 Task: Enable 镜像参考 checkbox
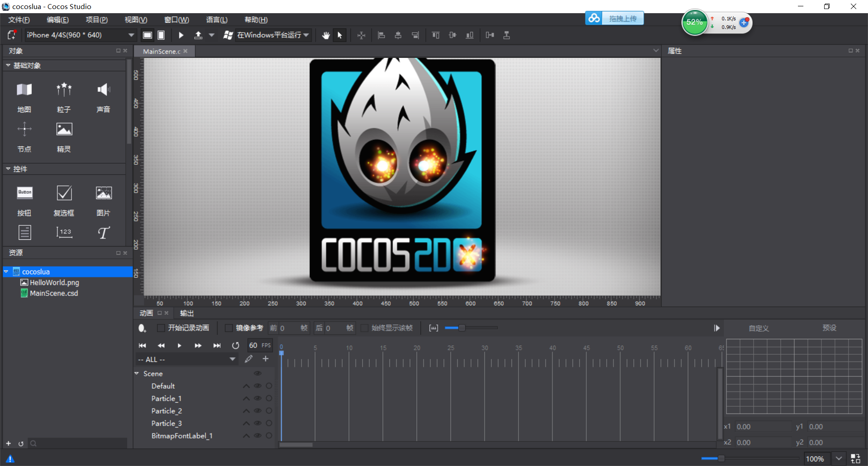[x=229, y=328]
